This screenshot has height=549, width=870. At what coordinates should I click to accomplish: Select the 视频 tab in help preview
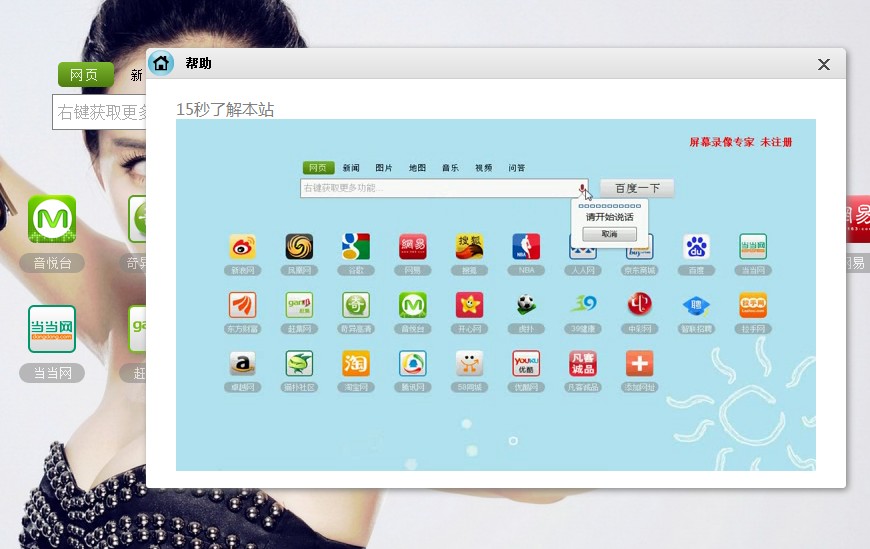[x=483, y=168]
